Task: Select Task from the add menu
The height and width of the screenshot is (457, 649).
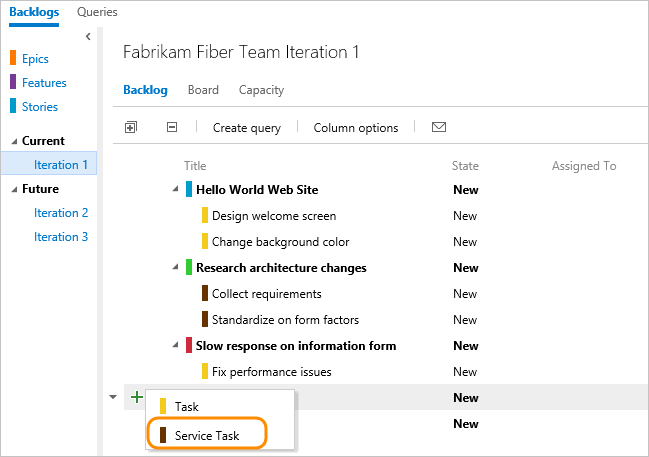Action: coord(186,407)
